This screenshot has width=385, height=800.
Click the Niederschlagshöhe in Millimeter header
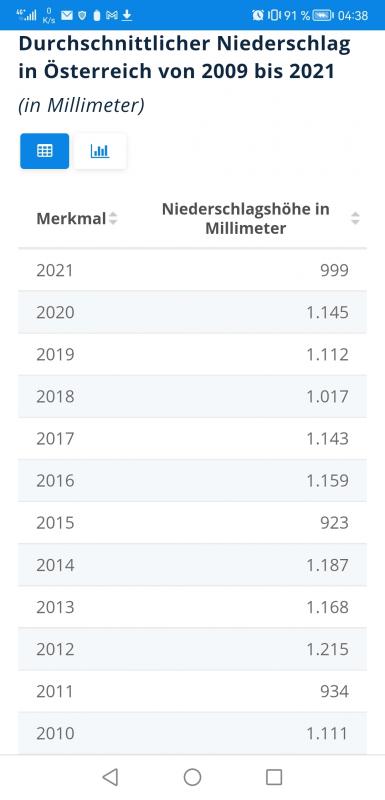tap(245, 219)
